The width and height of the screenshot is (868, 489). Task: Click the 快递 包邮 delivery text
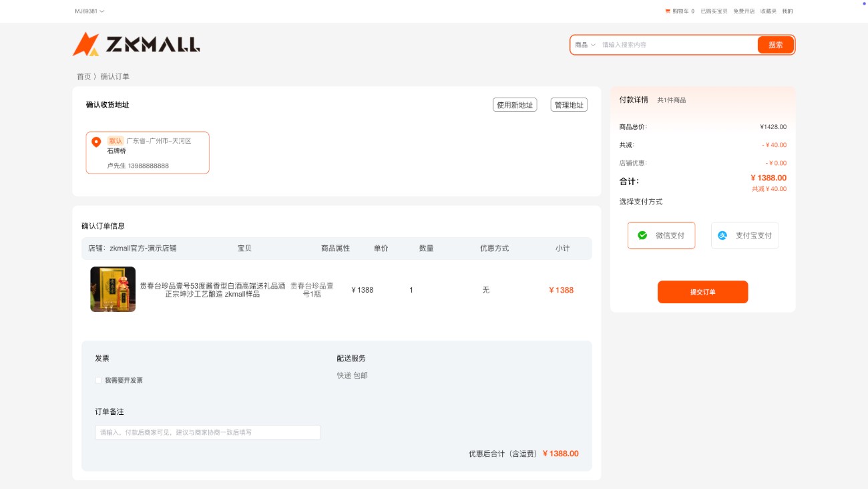click(x=352, y=375)
